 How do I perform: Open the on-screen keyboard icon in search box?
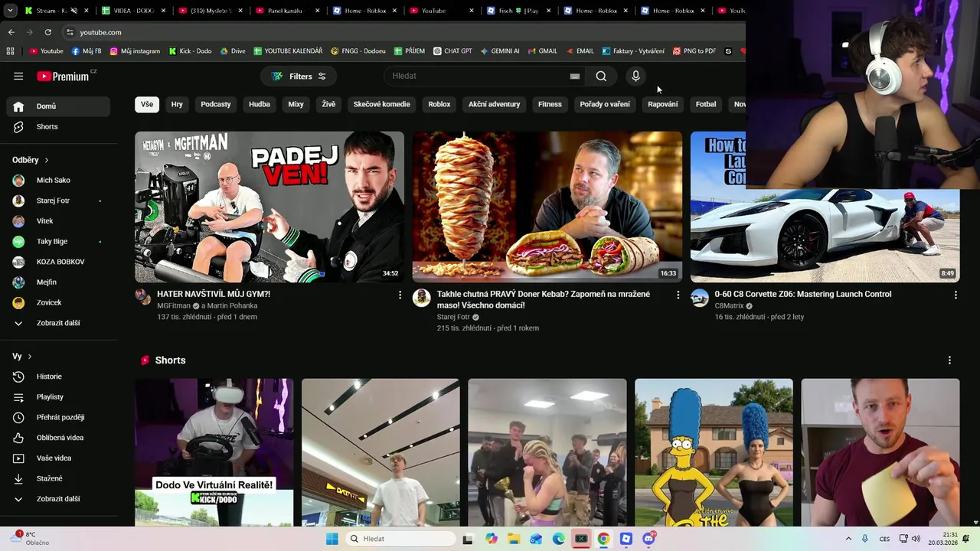pos(574,76)
